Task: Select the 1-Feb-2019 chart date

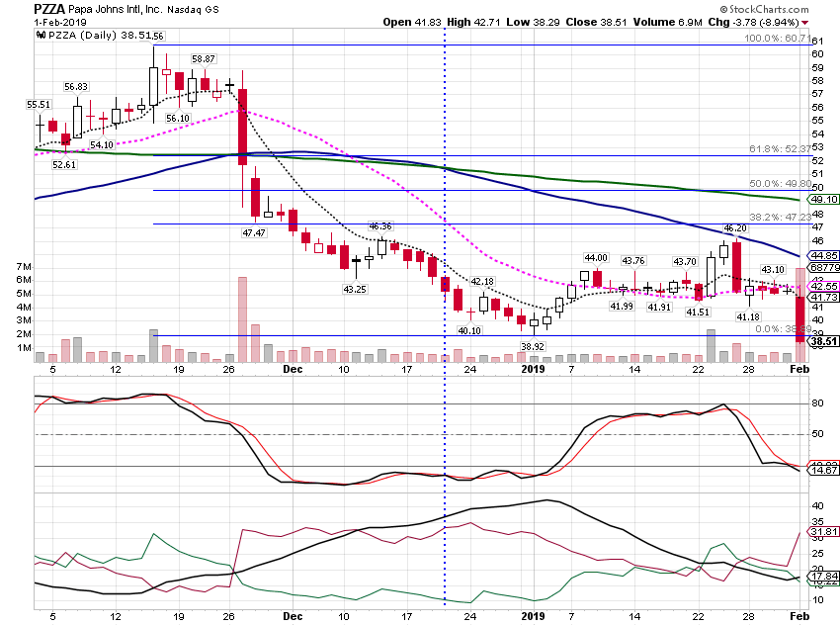Action: [x=60, y=23]
